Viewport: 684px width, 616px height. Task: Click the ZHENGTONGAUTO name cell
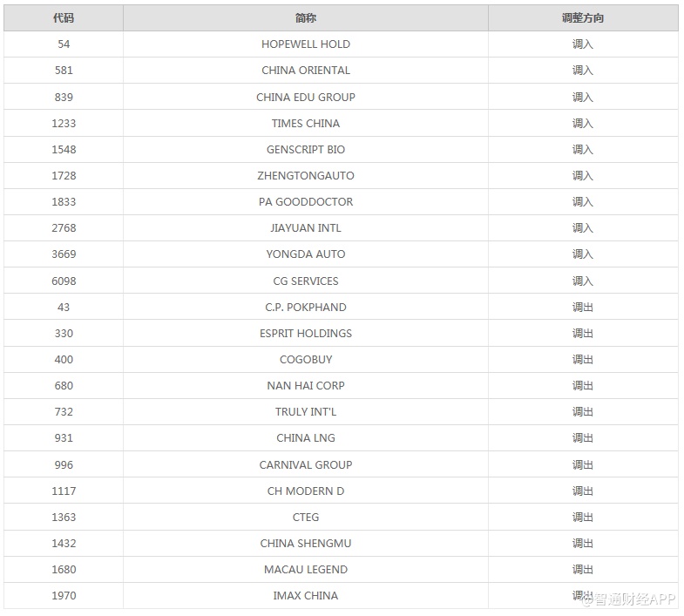(306, 175)
